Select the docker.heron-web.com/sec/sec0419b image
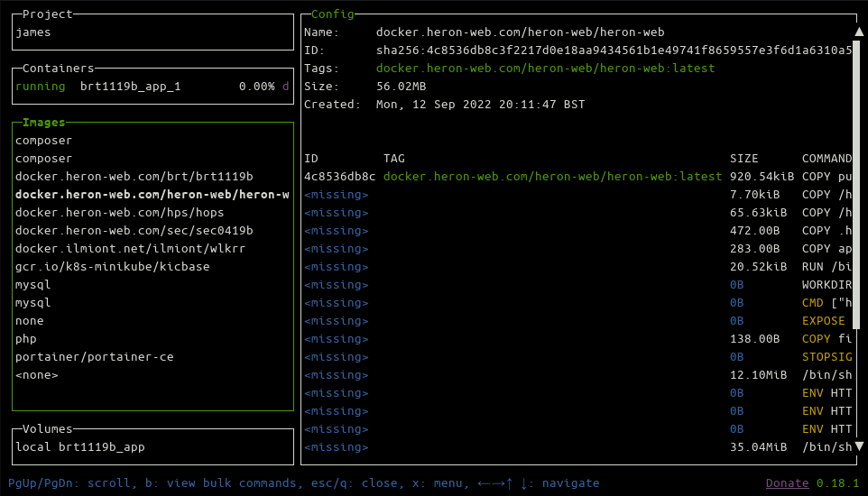Screen dimensions: 868x496 [134, 230]
